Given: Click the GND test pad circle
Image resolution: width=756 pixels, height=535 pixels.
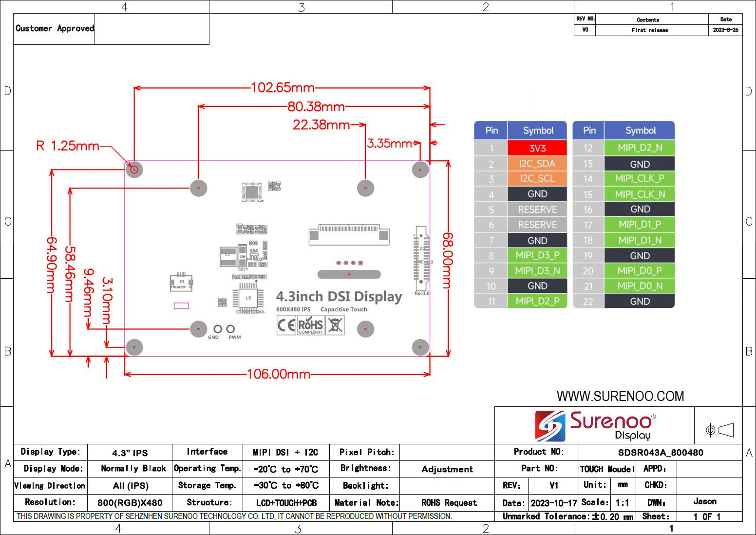Looking at the screenshot, I should point(218,329).
